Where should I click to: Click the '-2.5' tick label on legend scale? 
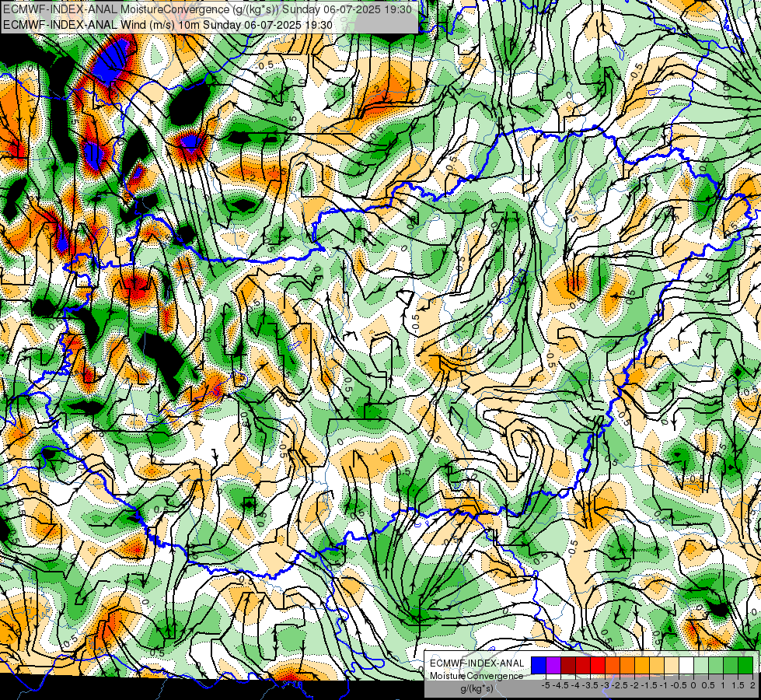(x=620, y=685)
